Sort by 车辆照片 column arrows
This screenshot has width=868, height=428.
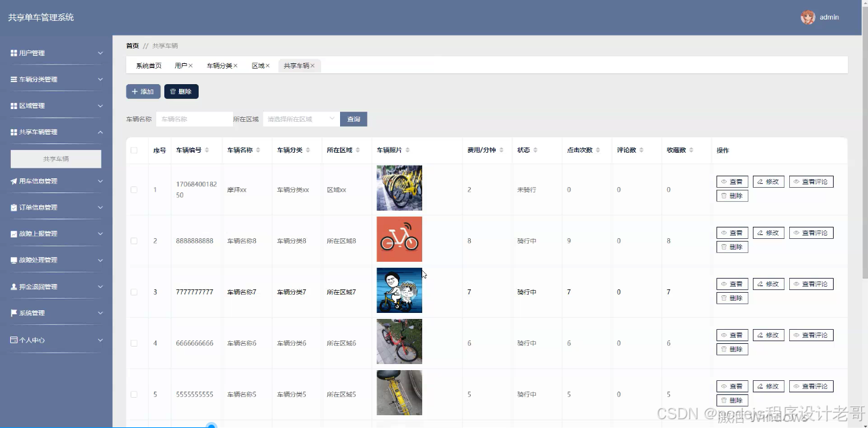click(x=408, y=150)
